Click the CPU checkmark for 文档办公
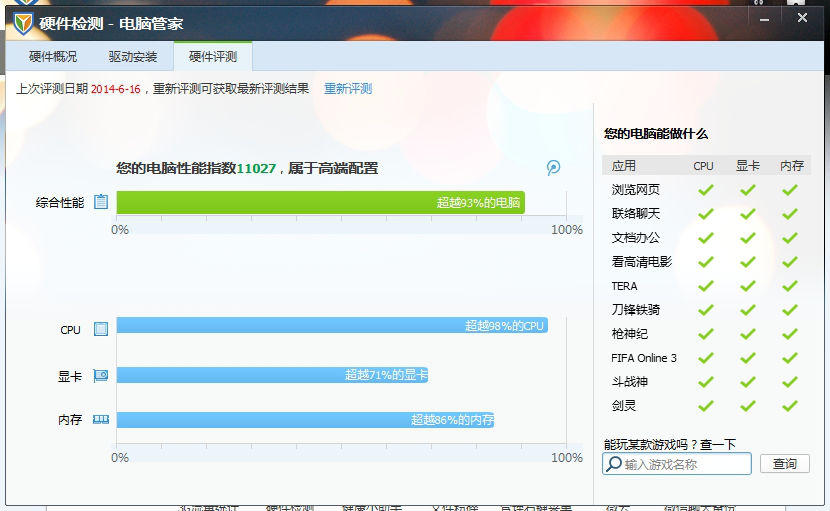This screenshot has height=511, width=830. click(x=706, y=238)
